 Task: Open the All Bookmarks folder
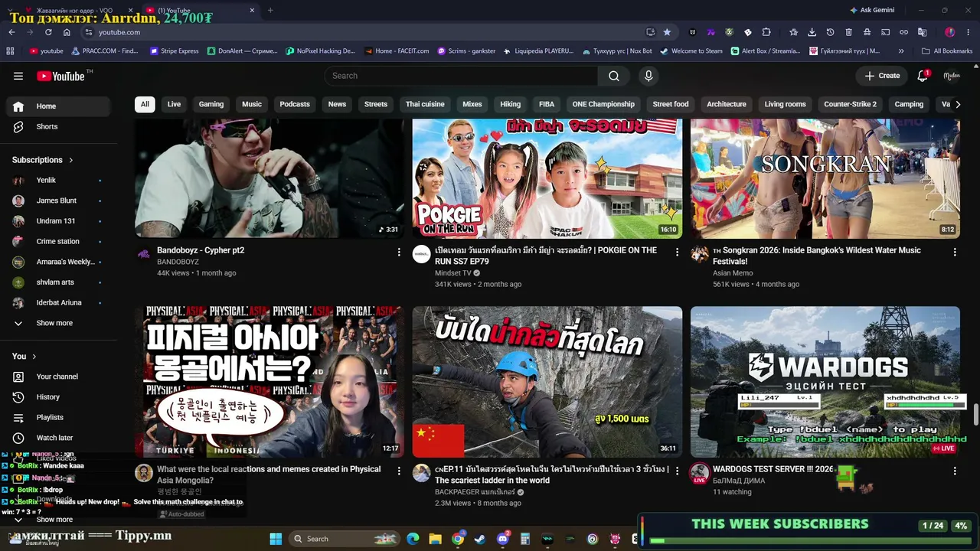(947, 51)
